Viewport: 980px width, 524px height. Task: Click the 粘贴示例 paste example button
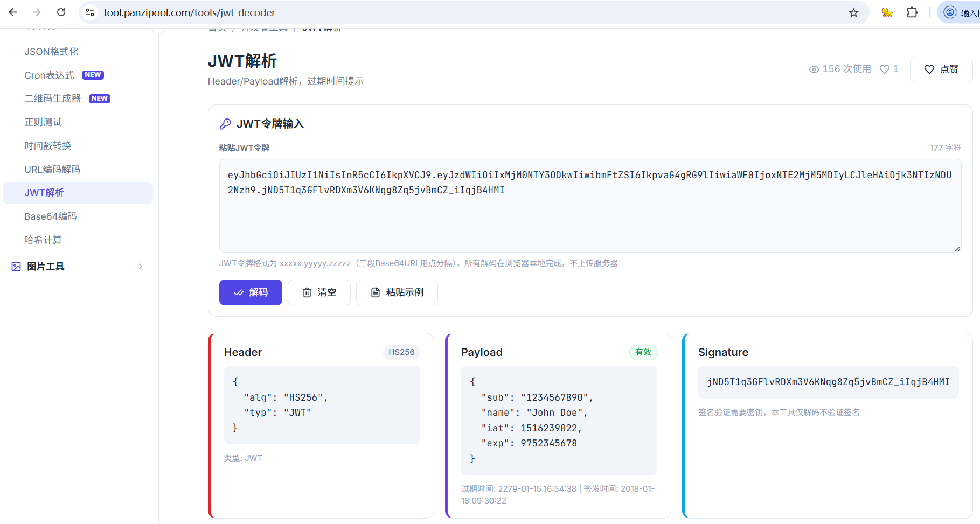397,292
